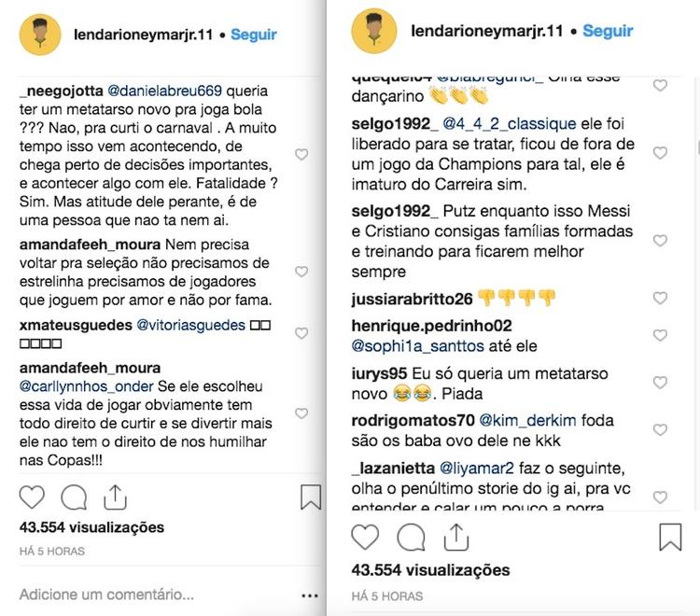Like the post in the right panel

tap(365, 537)
